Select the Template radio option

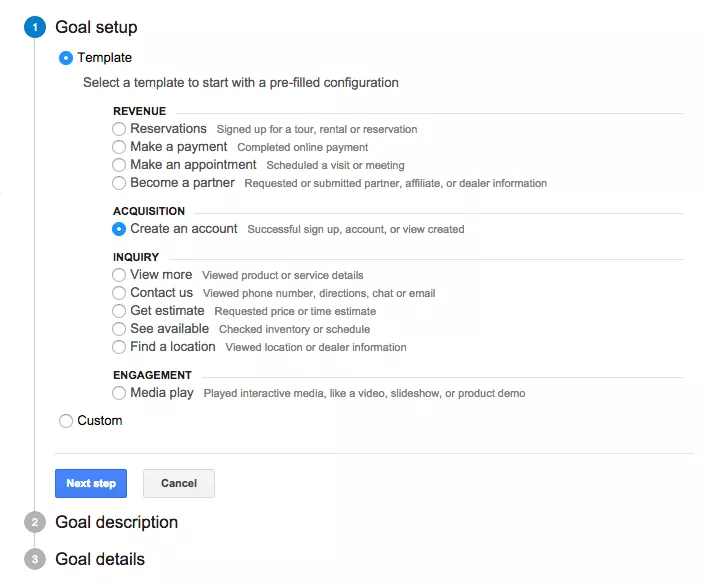[x=67, y=58]
